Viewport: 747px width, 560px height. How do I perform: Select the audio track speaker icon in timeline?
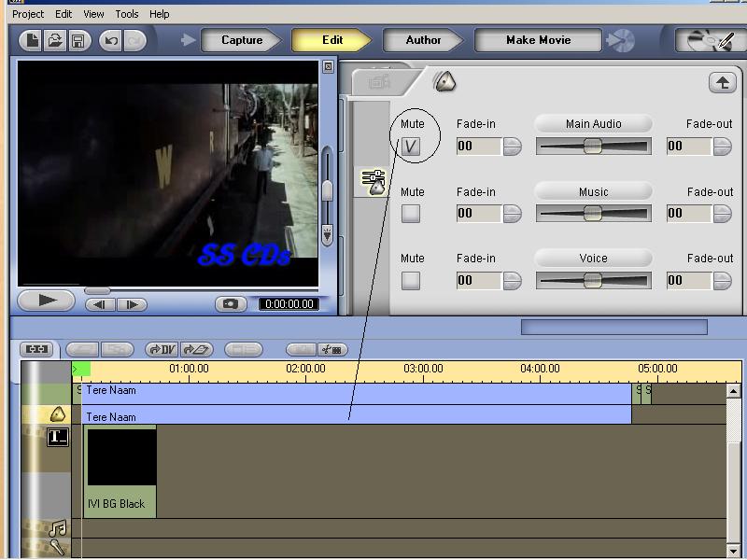(x=57, y=414)
